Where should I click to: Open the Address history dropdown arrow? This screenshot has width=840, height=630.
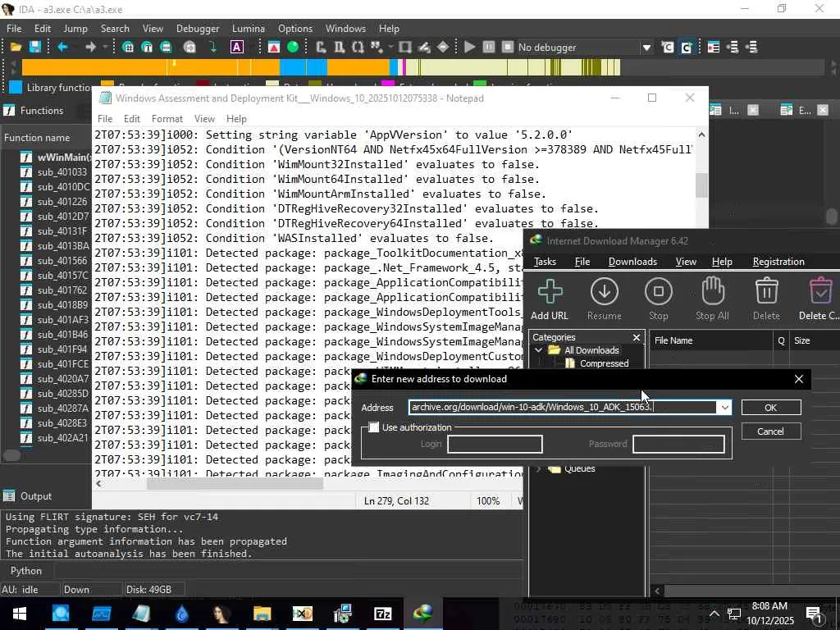click(724, 407)
